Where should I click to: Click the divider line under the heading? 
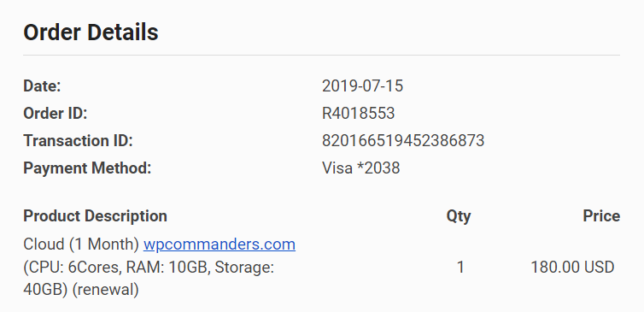[322, 55]
